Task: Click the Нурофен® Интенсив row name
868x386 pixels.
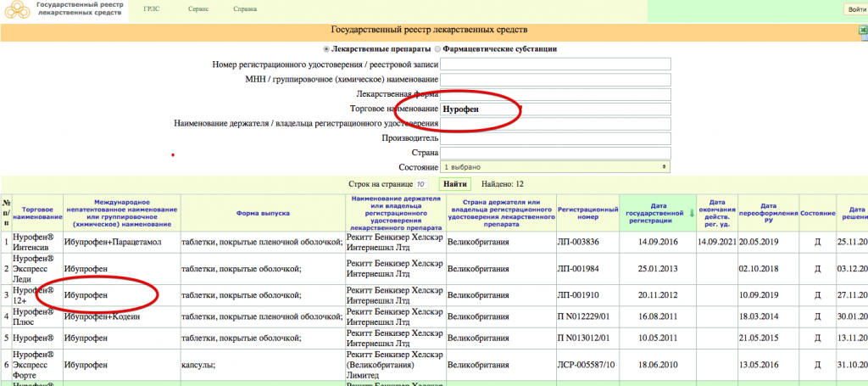Action: pyautogui.click(x=34, y=243)
